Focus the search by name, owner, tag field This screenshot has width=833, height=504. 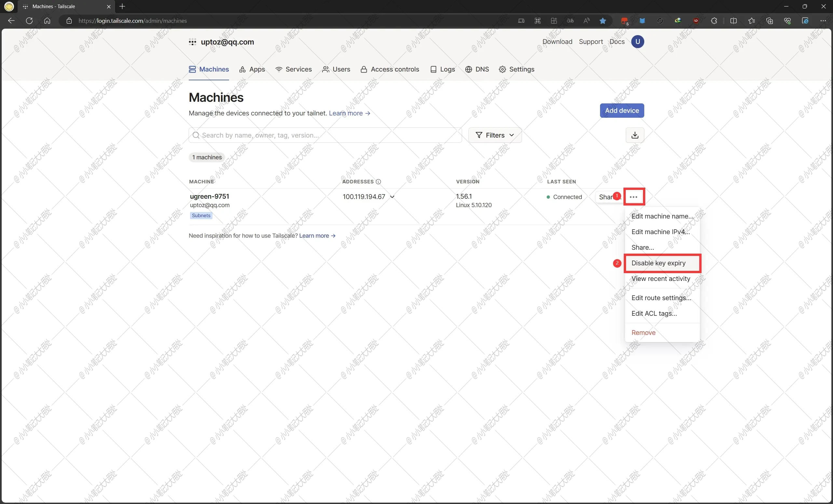click(x=325, y=135)
